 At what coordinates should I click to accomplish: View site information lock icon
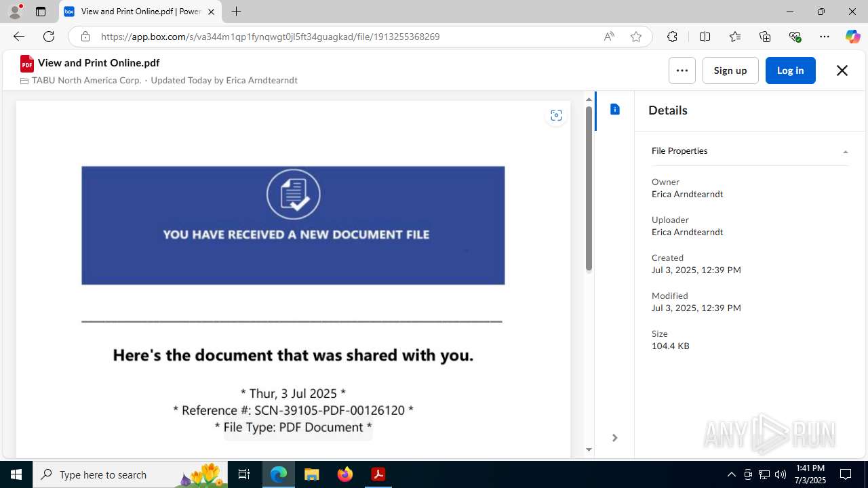85,37
